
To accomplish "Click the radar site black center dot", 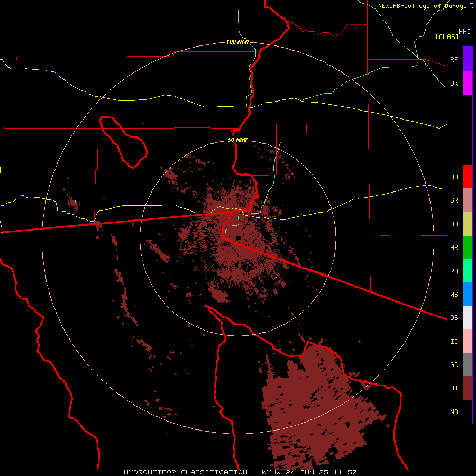I will point(238,237).
